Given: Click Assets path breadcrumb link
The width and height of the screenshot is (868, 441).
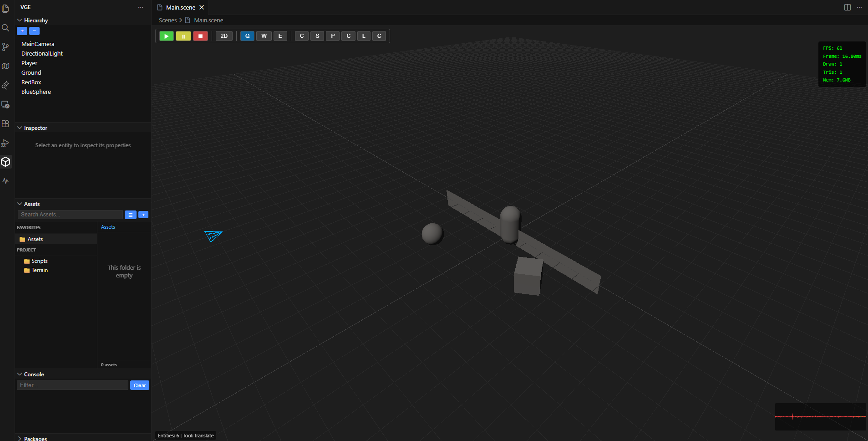Looking at the screenshot, I should pos(108,227).
